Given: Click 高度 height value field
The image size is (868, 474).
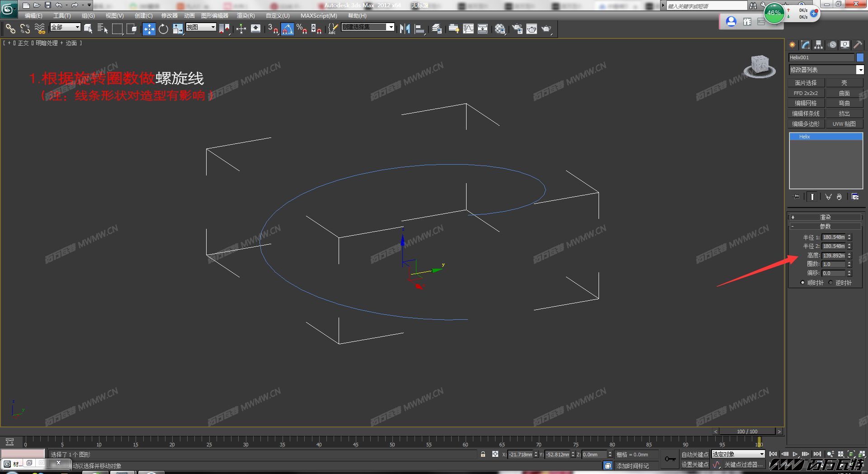Looking at the screenshot, I should (x=834, y=256).
